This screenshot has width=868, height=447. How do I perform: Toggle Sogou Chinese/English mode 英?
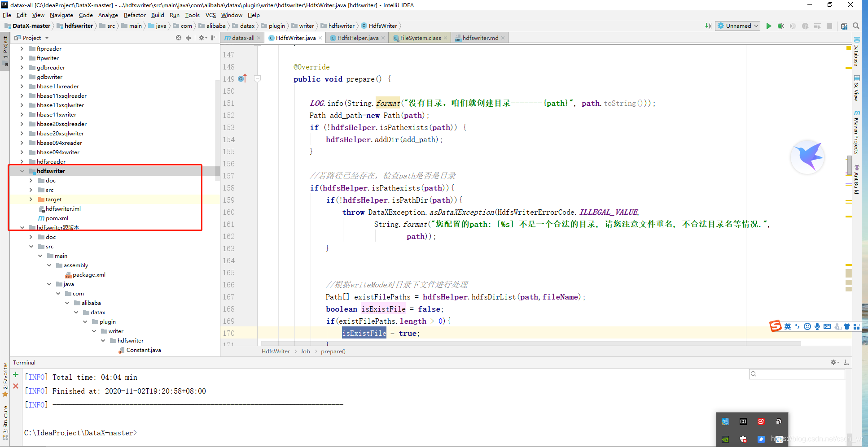tap(788, 326)
